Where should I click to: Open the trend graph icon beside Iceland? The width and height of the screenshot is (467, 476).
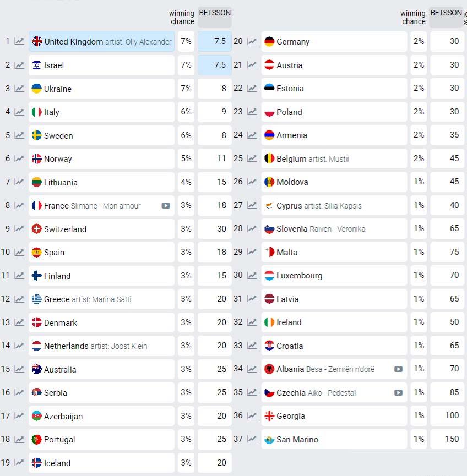19,462
